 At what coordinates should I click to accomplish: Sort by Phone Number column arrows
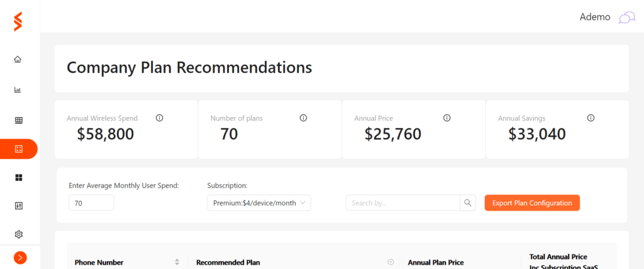pyautogui.click(x=177, y=262)
